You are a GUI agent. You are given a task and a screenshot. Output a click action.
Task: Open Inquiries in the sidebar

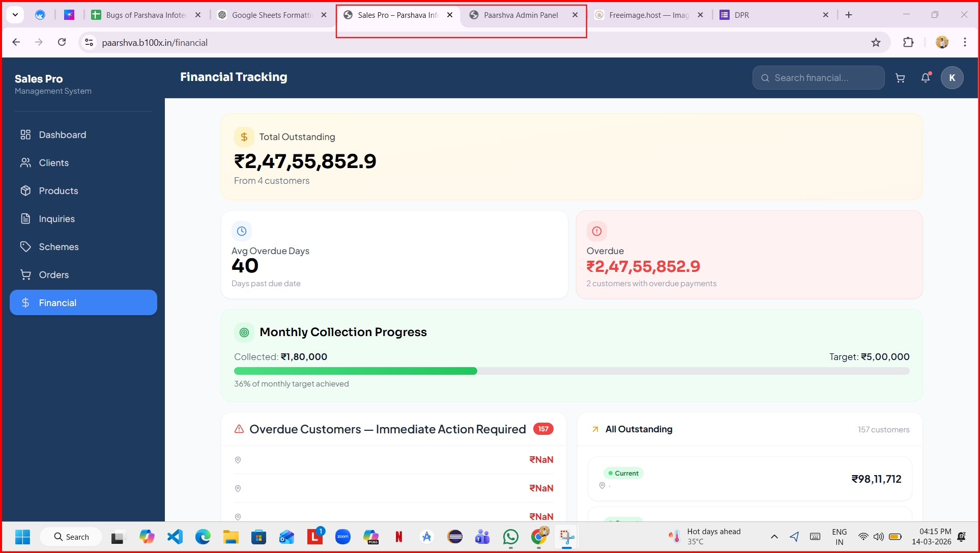point(83,218)
